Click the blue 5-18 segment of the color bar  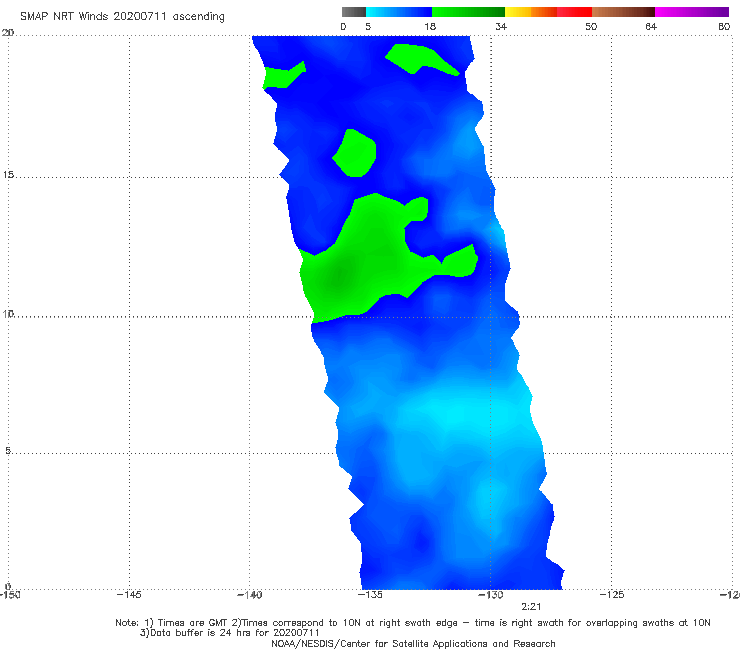(x=399, y=12)
